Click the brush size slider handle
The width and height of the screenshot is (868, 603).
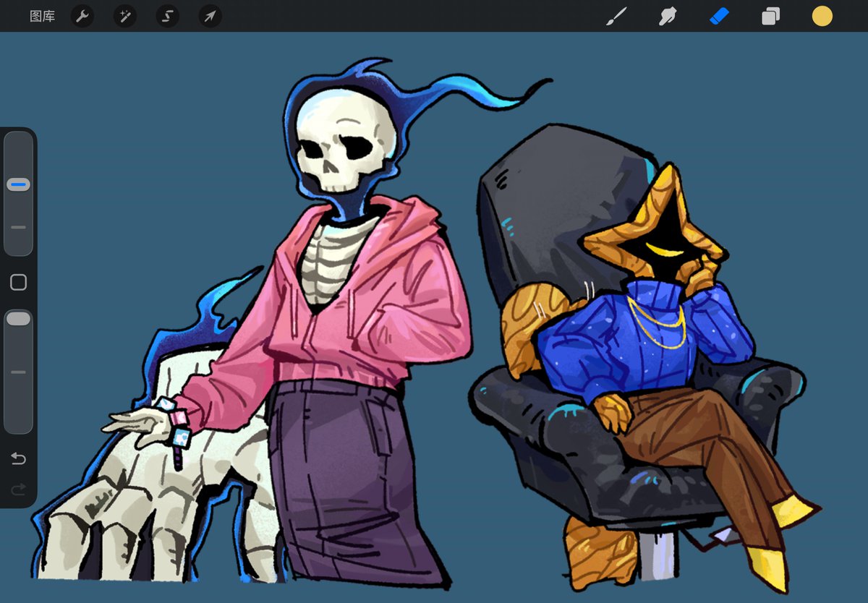(x=19, y=185)
